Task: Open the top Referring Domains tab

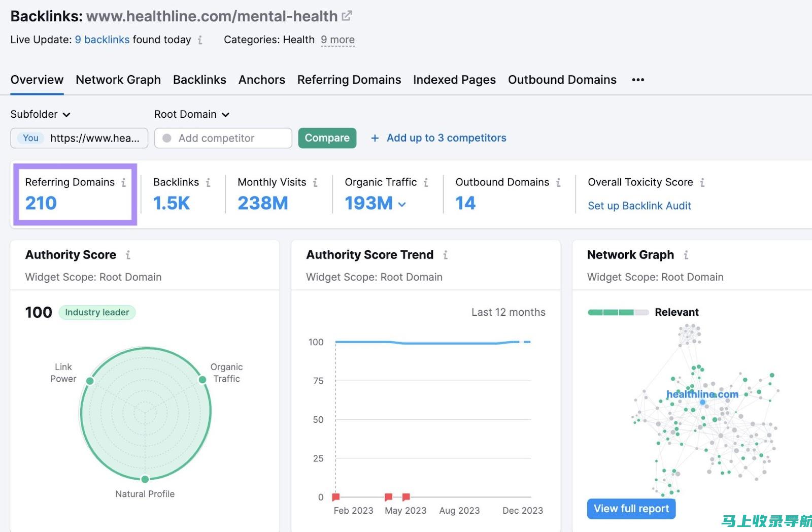Action: tap(349, 80)
